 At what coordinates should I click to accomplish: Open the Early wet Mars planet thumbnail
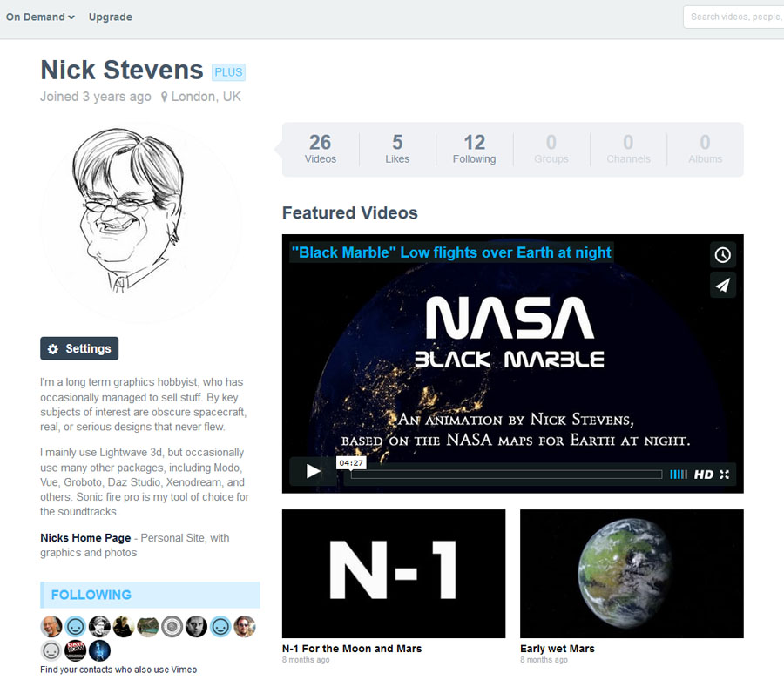[x=632, y=574]
